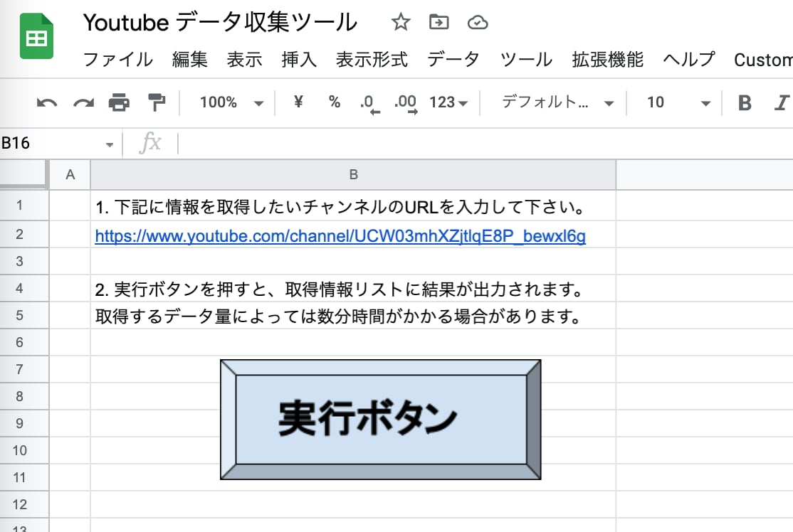
Task: Format as percent
Action: point(335,102)
